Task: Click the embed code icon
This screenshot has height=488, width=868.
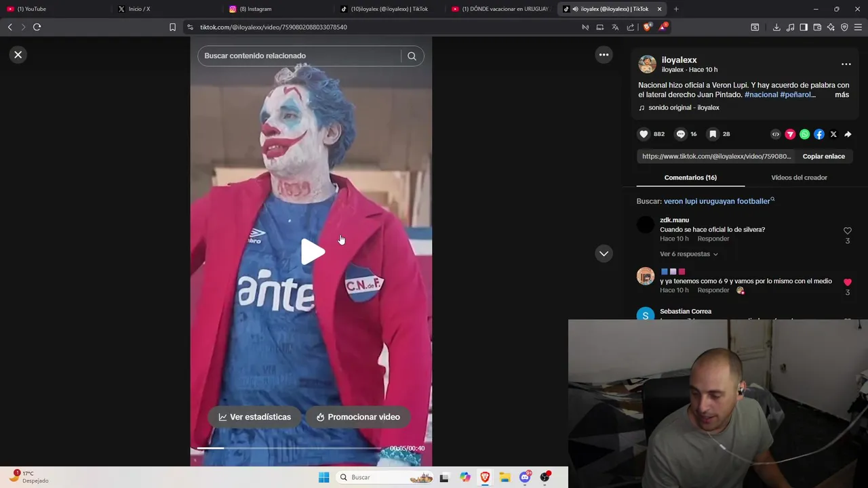Action: pyautogui.click(x=776, y=134)
